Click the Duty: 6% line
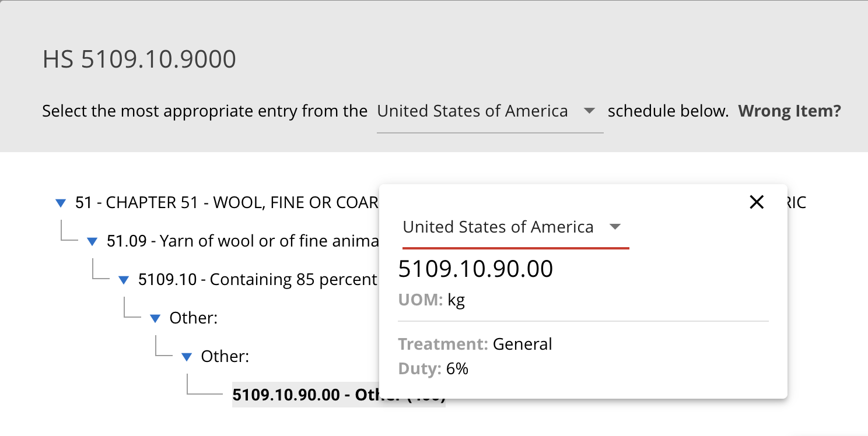This screenshot has height=436, width=868. (x=433, y=369)
